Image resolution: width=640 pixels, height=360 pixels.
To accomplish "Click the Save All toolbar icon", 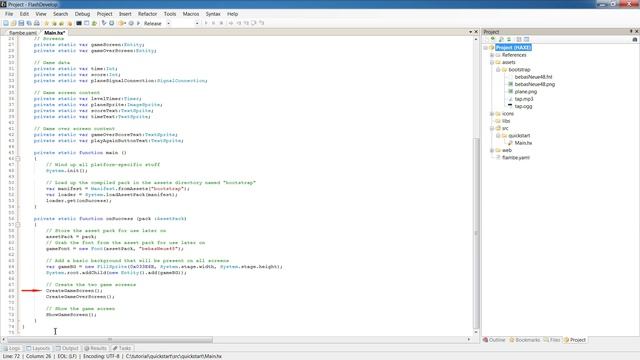I will click(29, 23).
